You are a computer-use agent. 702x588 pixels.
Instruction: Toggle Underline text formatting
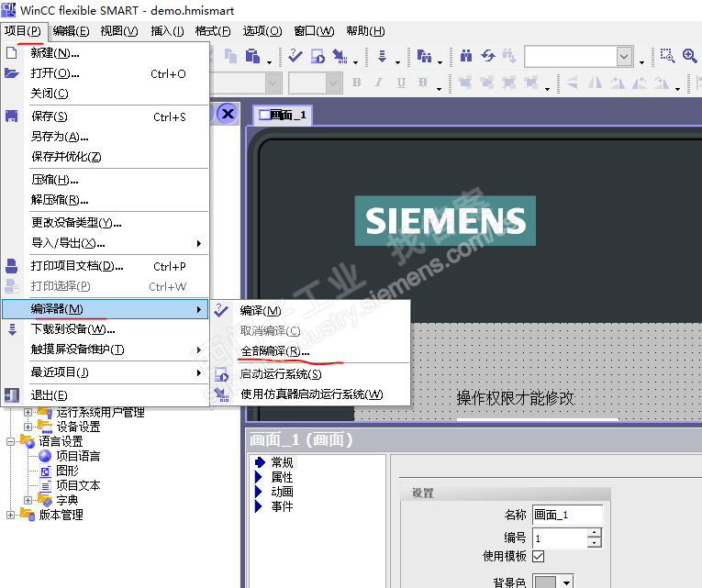[401, 83]
